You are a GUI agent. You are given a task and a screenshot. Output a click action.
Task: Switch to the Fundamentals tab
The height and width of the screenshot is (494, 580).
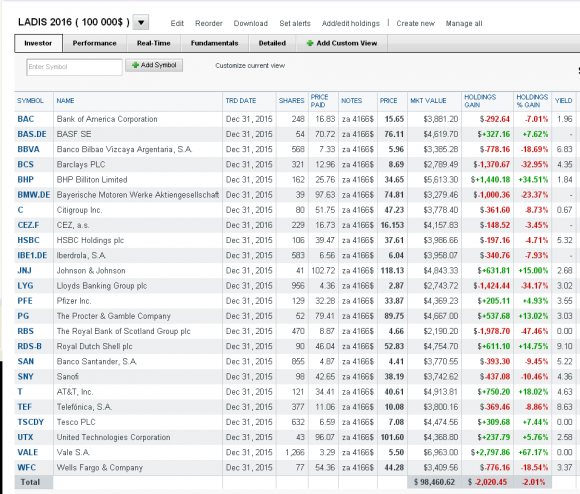pyautogui.click(x=215, y=43)
